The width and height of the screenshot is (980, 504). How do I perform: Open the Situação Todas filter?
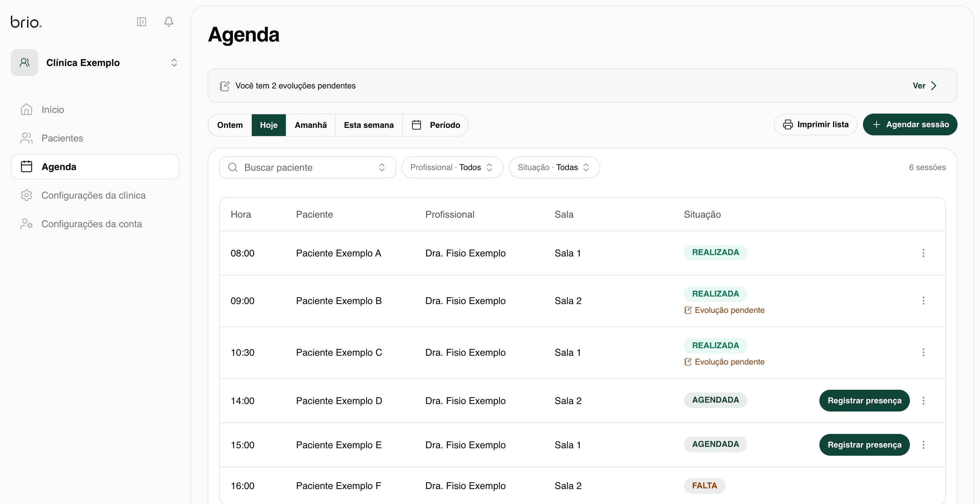pos(554,167)
